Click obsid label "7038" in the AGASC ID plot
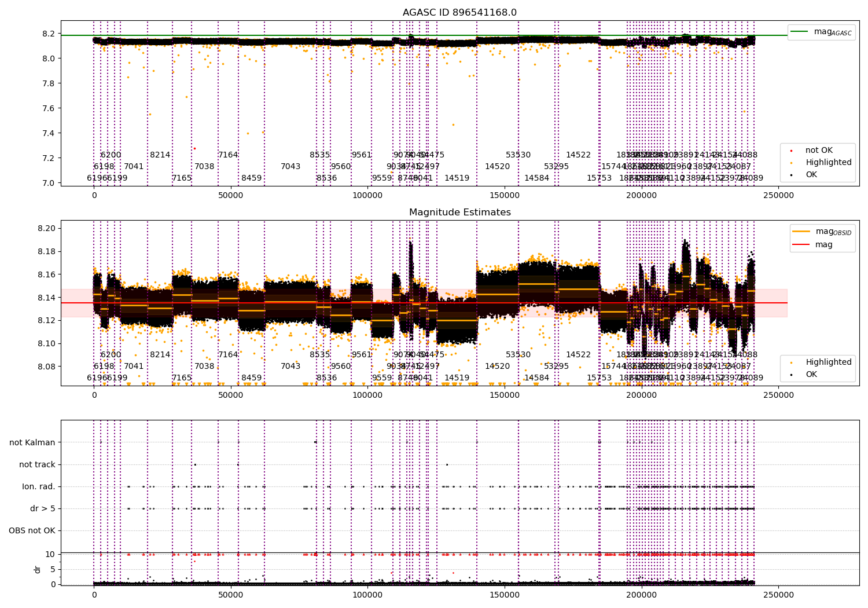 pos(204,167)
